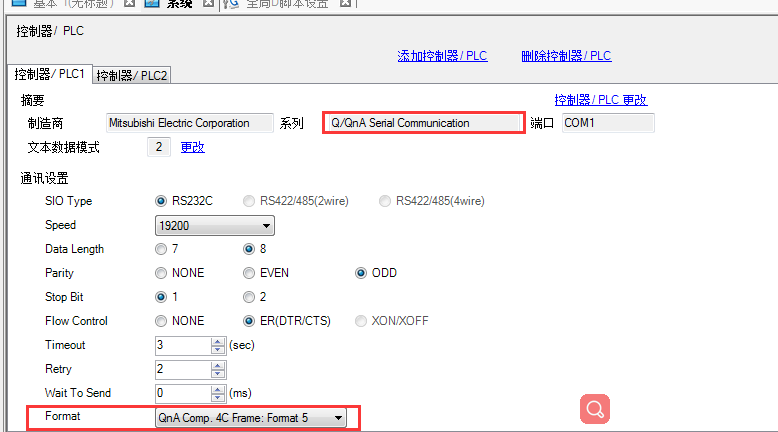The height and width of the screenshot is (432, 778).
Task: Decrease Timeout with the down arrow
Action: [x=218, y=350]
